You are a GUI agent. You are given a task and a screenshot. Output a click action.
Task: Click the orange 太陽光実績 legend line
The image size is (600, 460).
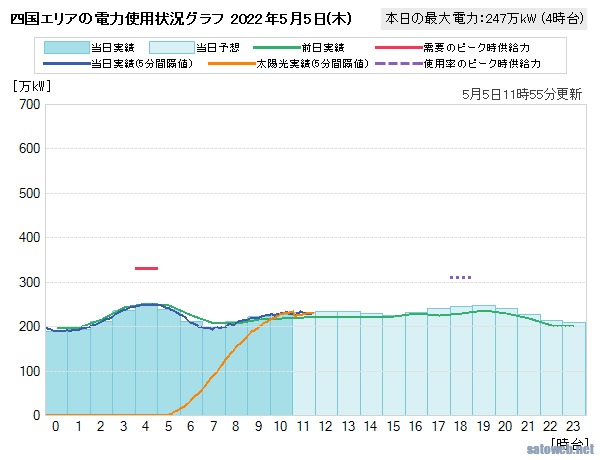click(x=229, y=63)
